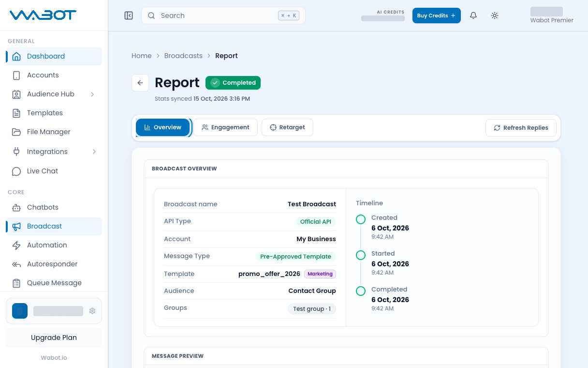588x368 pixels.
Task: Switch to the Retarget tab
Action: click(287, 127)
